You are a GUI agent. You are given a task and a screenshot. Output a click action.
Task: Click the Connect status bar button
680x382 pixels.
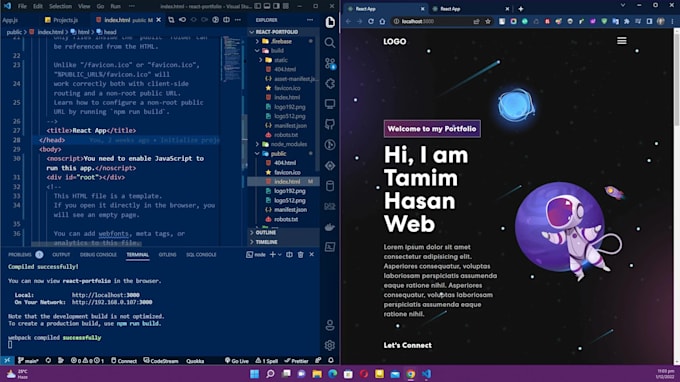point(124,360)
